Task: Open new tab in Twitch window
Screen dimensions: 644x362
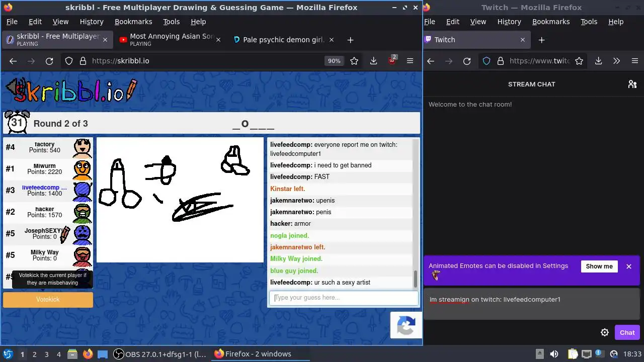Action: 541,40
